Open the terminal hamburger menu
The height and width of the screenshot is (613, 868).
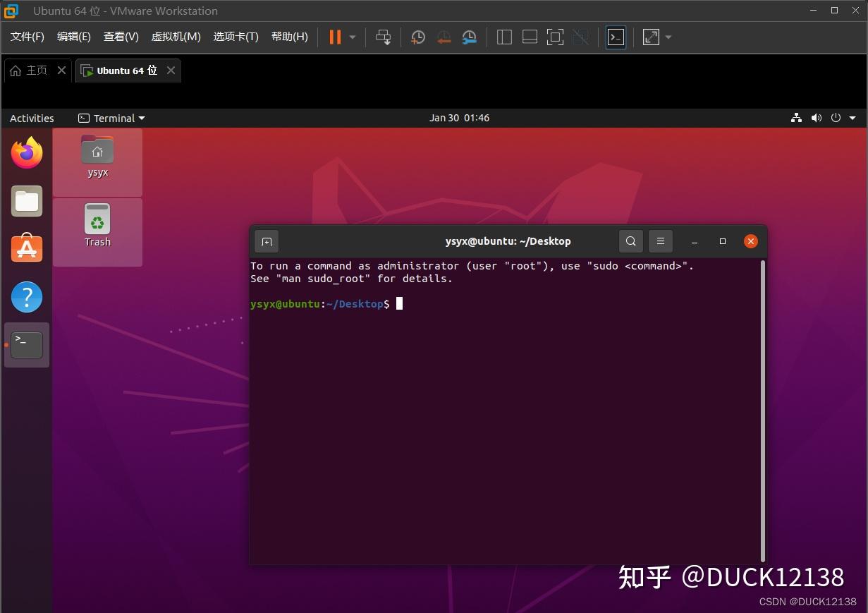point(660,241)
